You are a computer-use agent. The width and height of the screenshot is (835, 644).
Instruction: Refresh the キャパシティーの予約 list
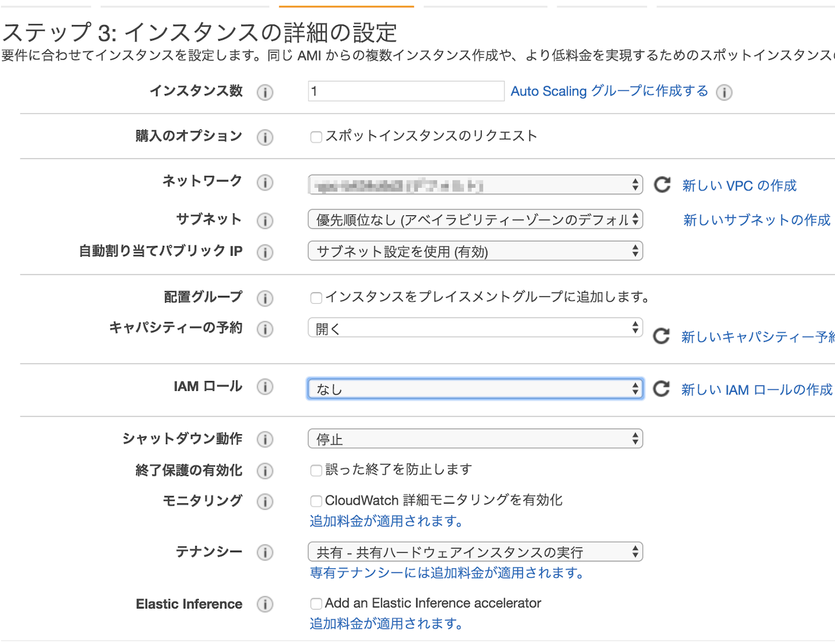[x=662, y=336]
